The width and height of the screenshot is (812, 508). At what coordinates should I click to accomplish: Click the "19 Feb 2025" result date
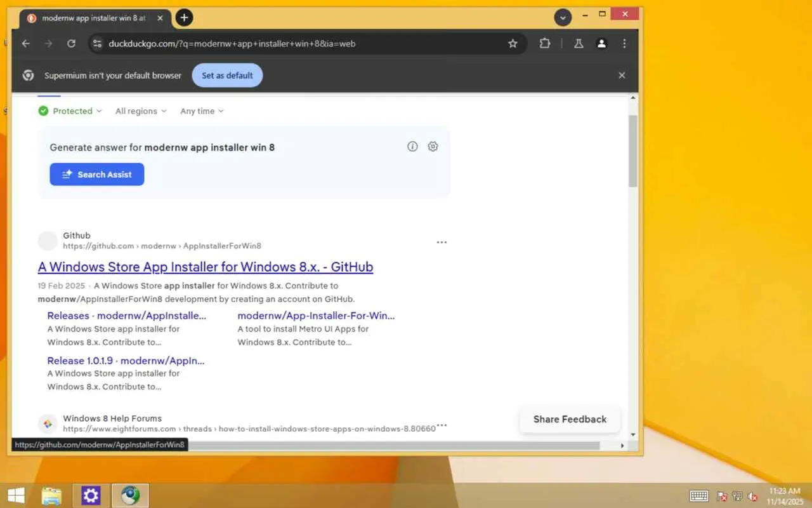coord(61,286)
